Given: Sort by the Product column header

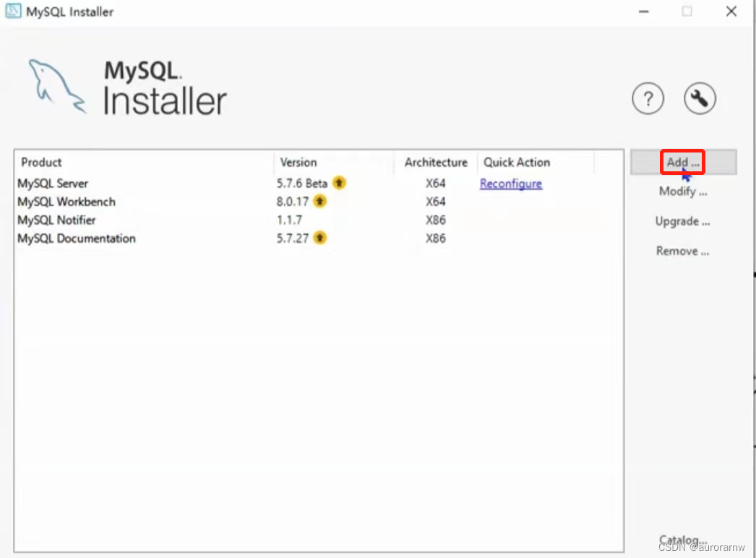Looking at the screenshot, I should [144, 162].
